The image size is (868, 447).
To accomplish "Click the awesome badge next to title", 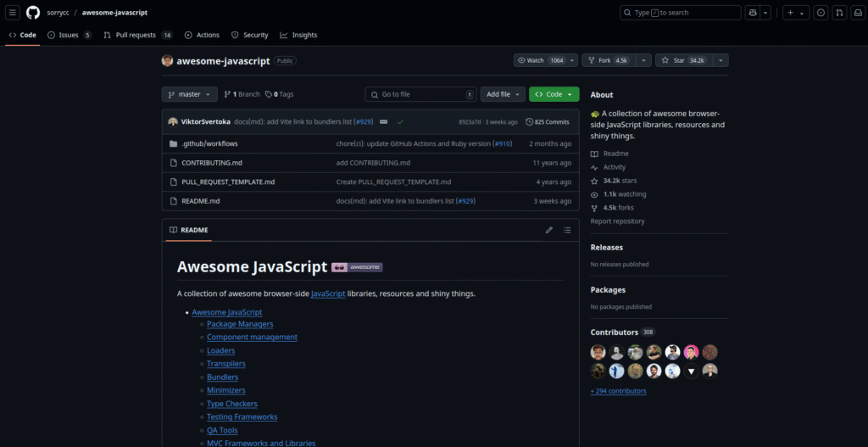I will (357, 267).
